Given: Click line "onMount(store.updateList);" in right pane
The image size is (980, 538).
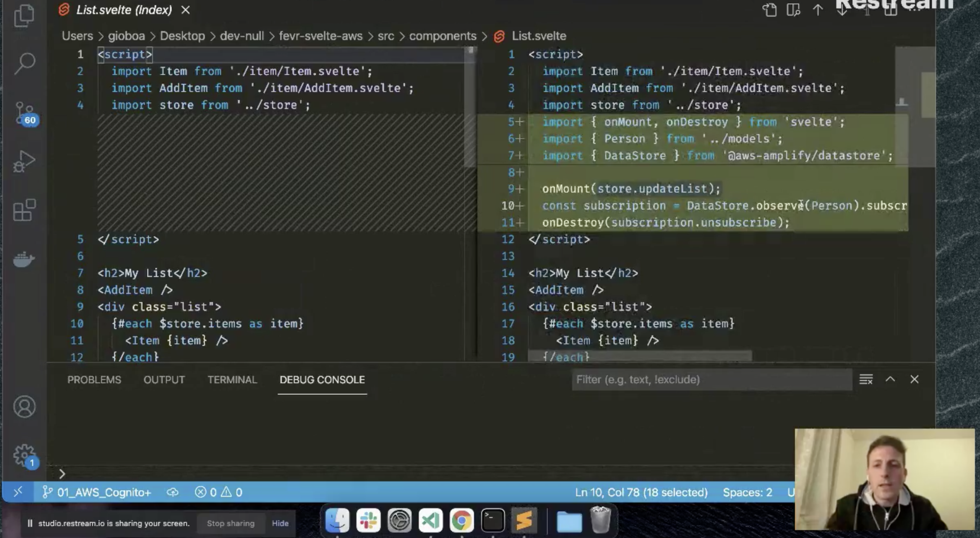Looking at the screenshot, I should coord(631,189).
